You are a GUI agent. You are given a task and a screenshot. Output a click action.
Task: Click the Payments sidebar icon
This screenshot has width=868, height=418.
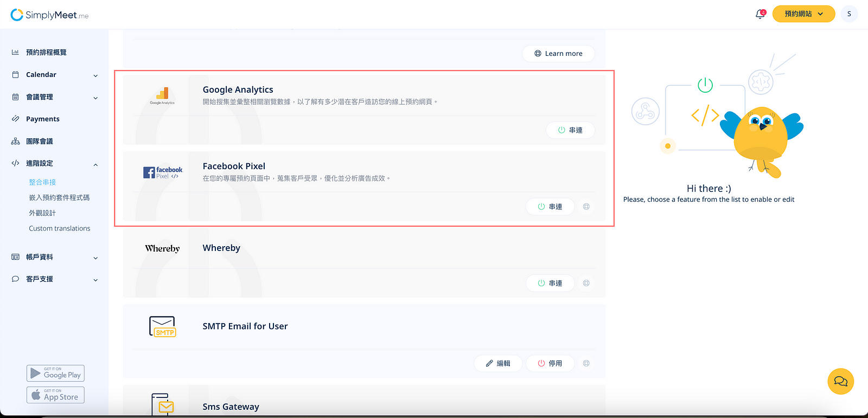point(15,119)
